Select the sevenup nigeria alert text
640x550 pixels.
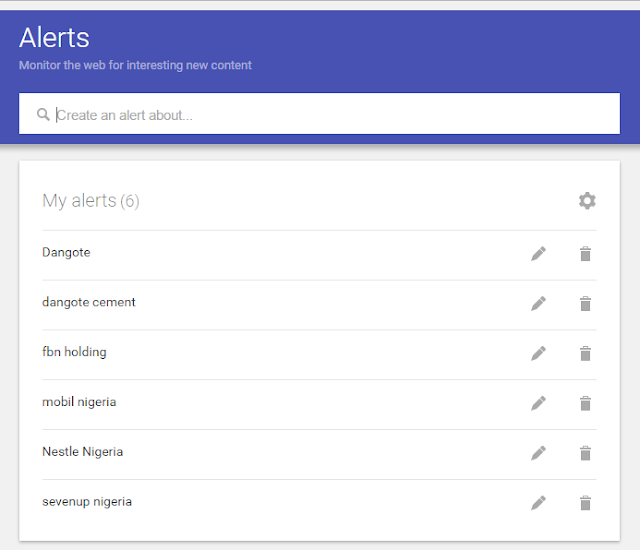[x=87, y=502]
